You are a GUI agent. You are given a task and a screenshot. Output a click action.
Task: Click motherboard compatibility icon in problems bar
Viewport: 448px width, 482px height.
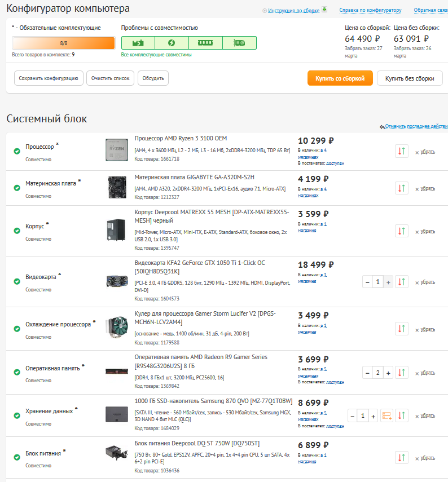[x=138, y=43]
